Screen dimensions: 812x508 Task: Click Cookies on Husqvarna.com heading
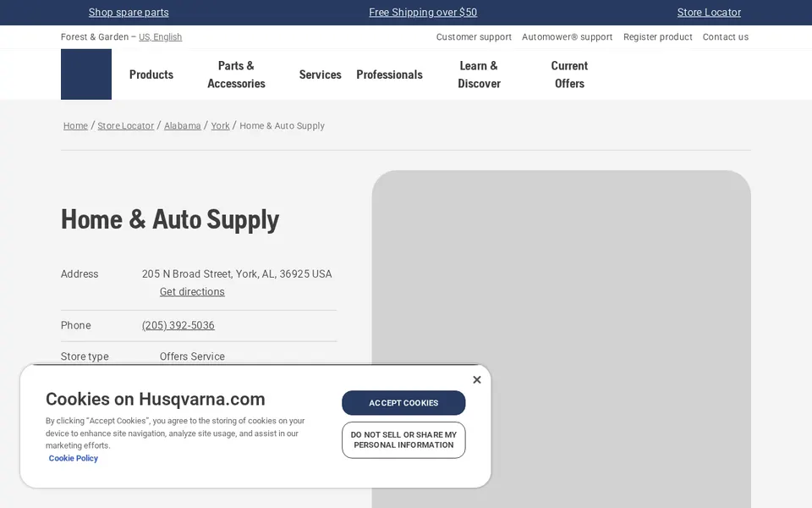pos(156,399)
